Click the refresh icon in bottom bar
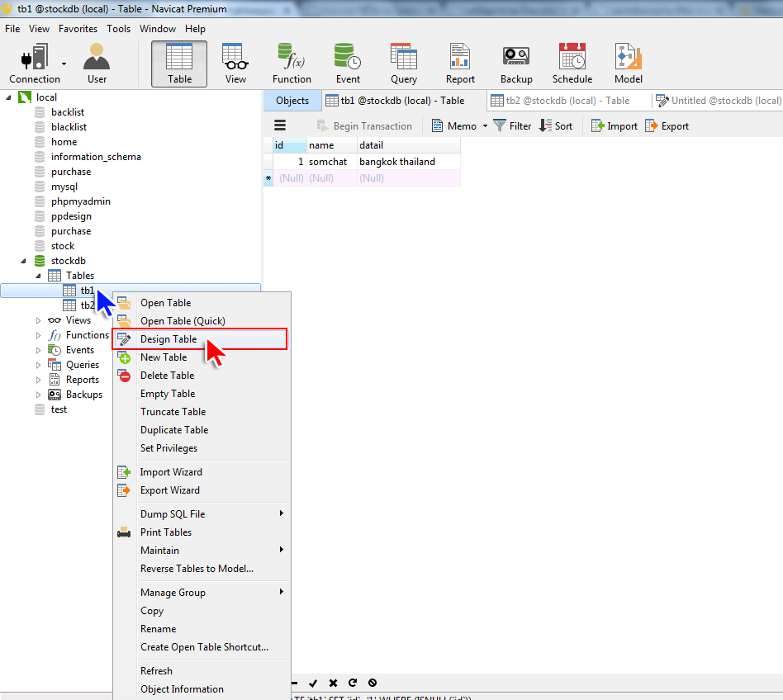 pos(353,683)
